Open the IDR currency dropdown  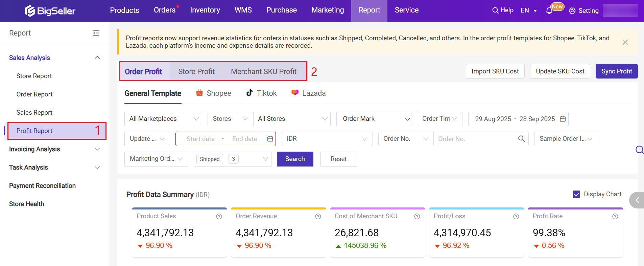327,139
